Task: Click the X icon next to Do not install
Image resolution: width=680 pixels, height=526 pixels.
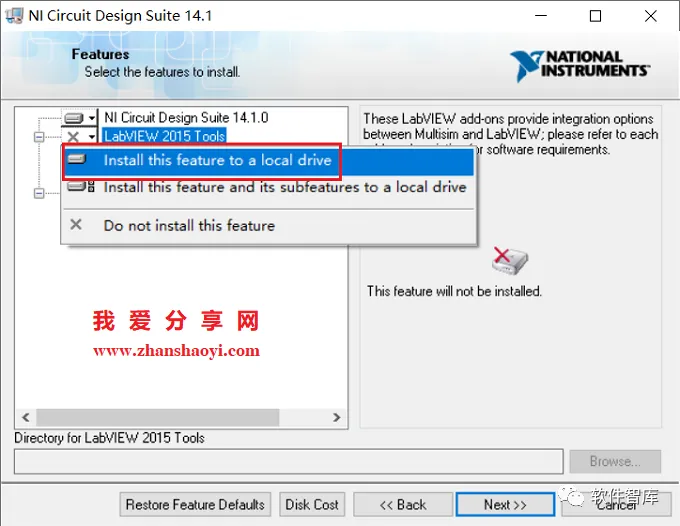Action: [76, 225]
